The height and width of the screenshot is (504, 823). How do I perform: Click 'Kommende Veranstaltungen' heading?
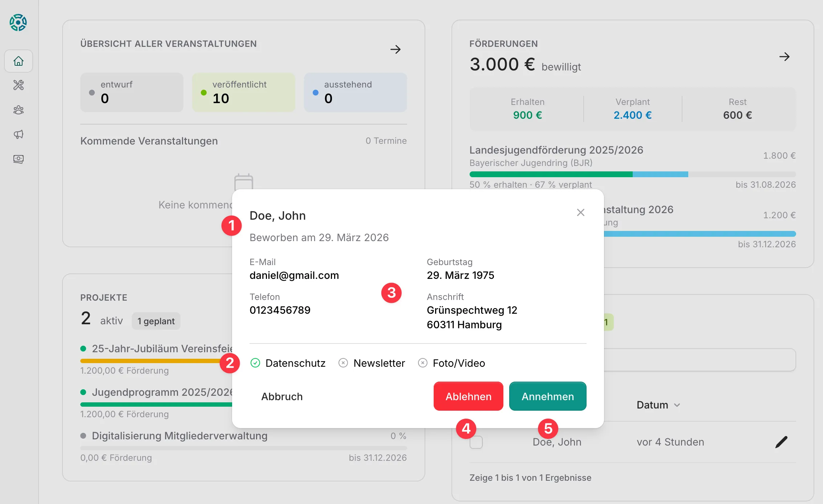(149, 141)
